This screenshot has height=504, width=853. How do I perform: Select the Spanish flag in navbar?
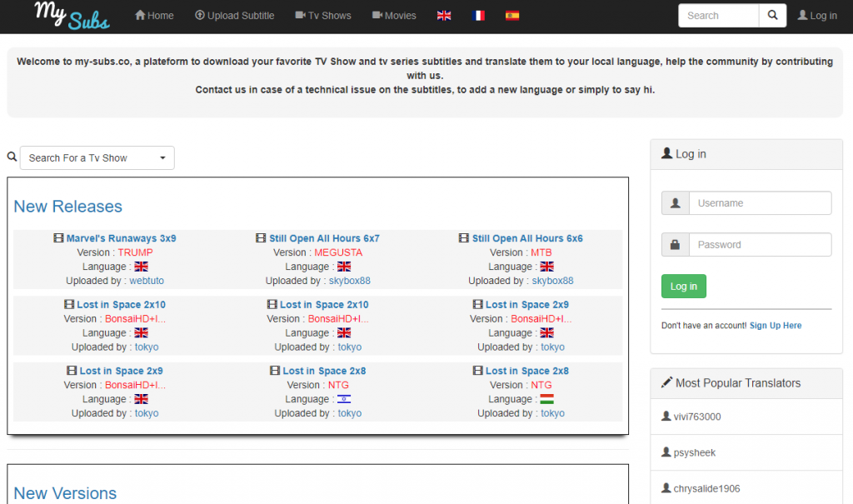coord(512,16)
